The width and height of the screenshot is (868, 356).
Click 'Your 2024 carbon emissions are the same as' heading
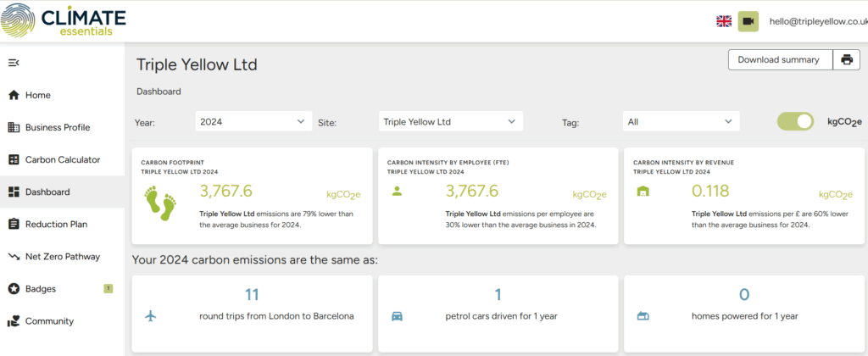click(x=254, y=259)
